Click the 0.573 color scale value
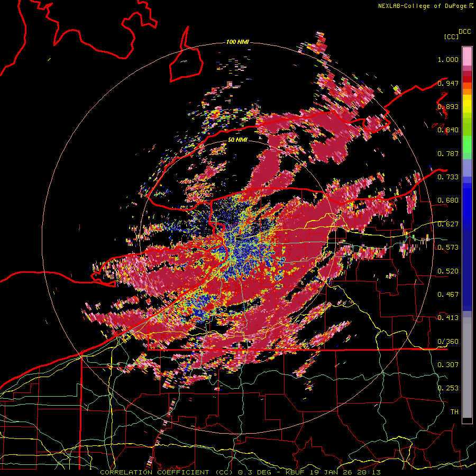 coord(448,248)
